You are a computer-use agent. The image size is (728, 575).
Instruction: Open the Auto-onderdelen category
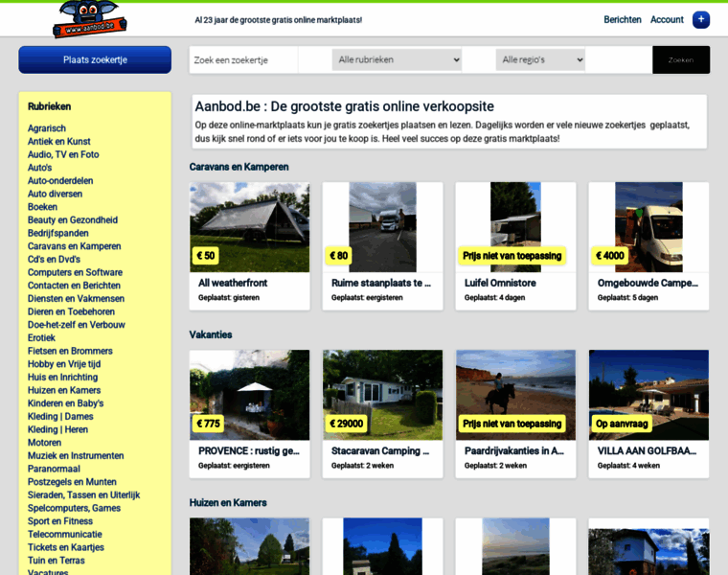click(60, 181)
